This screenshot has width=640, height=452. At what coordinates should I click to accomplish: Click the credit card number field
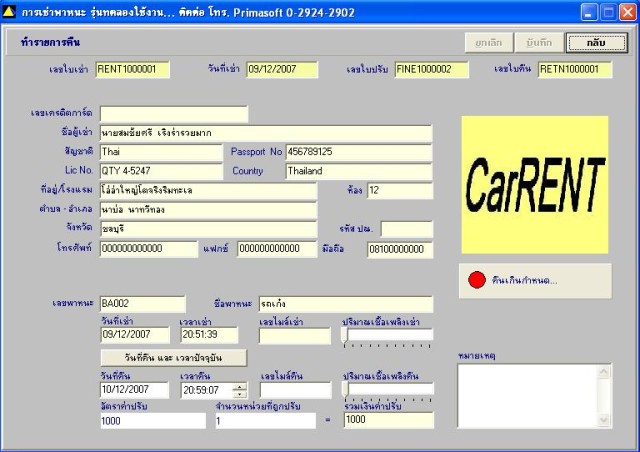pyautogui.click(x=174, y=114)
